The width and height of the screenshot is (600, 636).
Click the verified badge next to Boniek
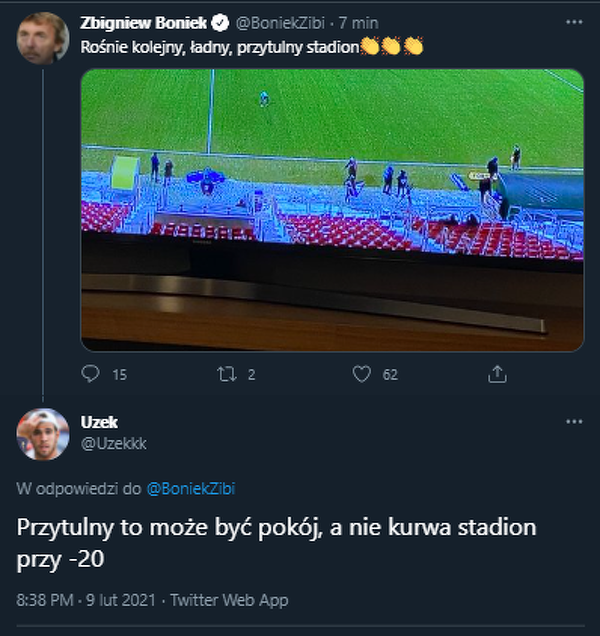tap(225, 22)
